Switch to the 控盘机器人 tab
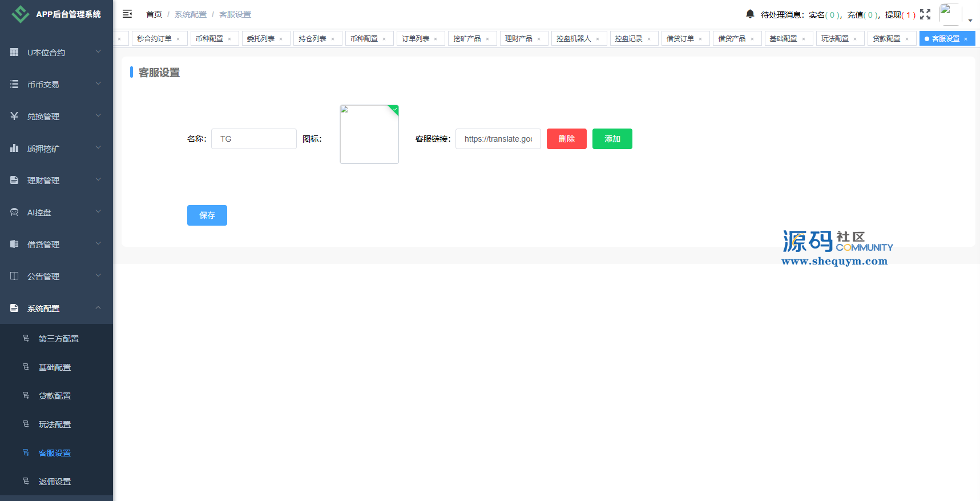Viewport: 980px width, 501px height. 573,38
